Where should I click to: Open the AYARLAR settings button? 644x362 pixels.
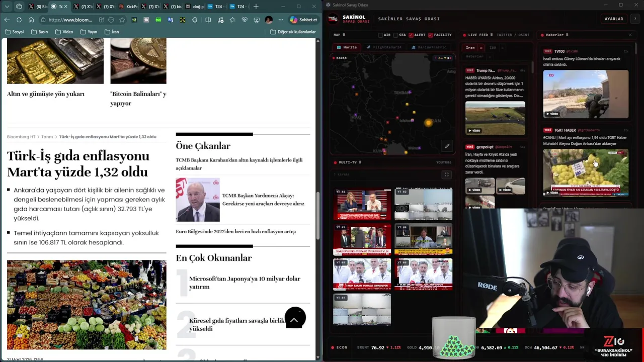(x=614, y=19)
